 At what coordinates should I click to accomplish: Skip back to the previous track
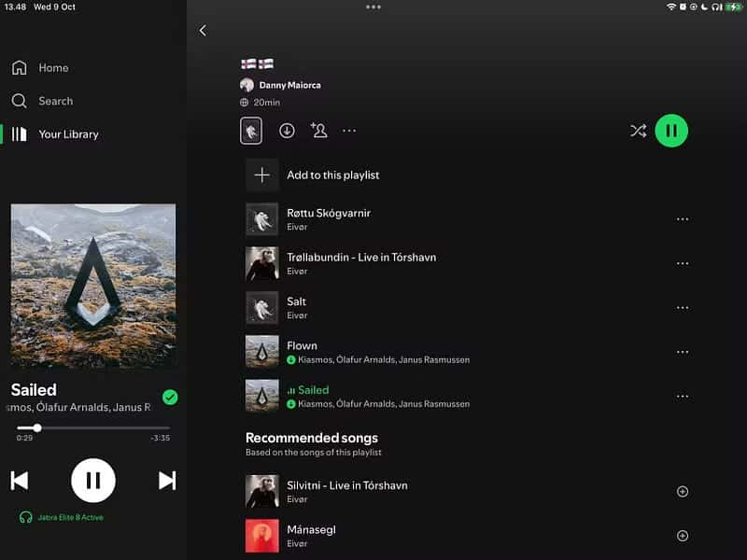tap(21, 479)
